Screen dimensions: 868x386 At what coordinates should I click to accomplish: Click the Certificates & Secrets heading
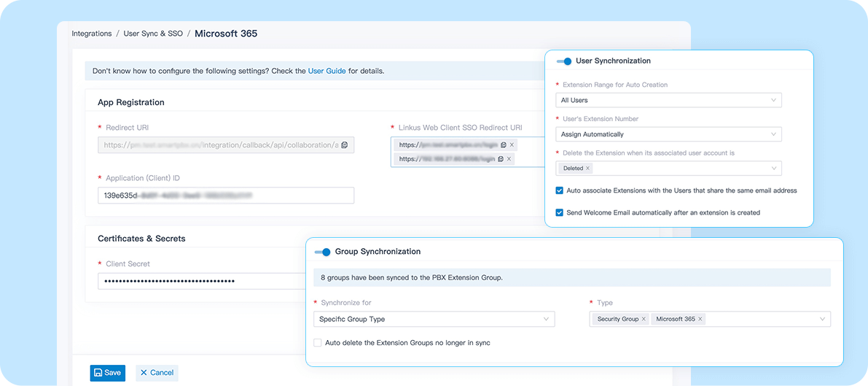(141, 239)
